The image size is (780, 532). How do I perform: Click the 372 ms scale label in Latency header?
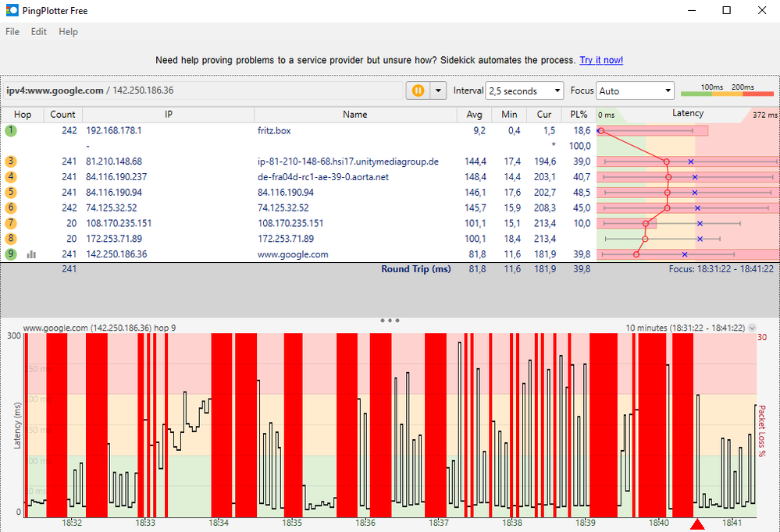(x=764, y=115)
